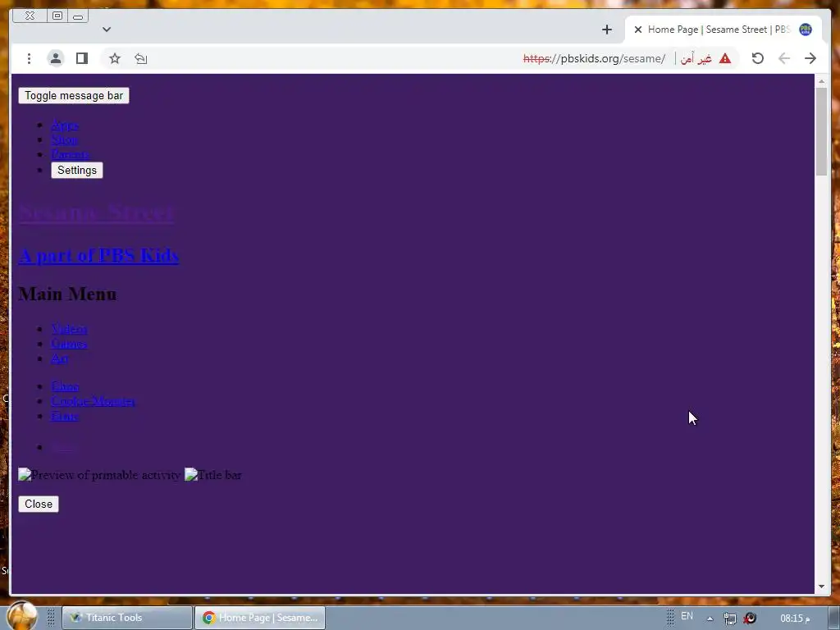This screenshot has width=840, height=630.
Task: Open the Shop link
Action: (64, 139)
